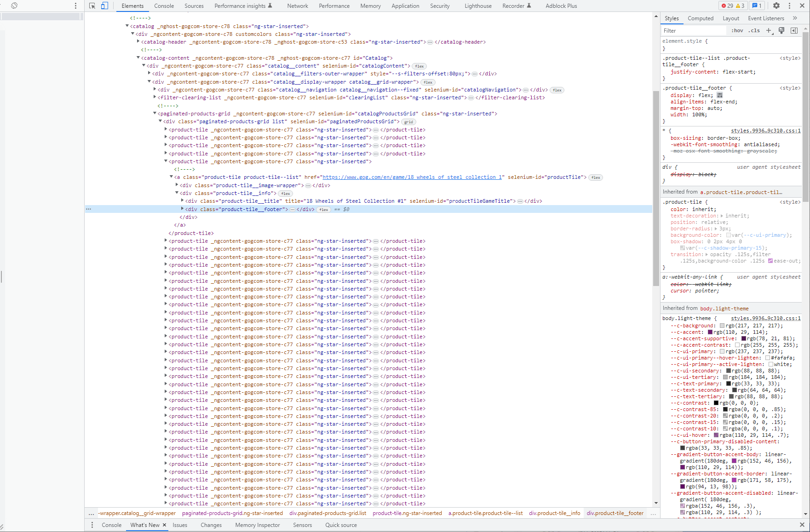Open the Issues drawer tab
The width and height of the screenshot is (810, 532).
[x=180, y=525]
